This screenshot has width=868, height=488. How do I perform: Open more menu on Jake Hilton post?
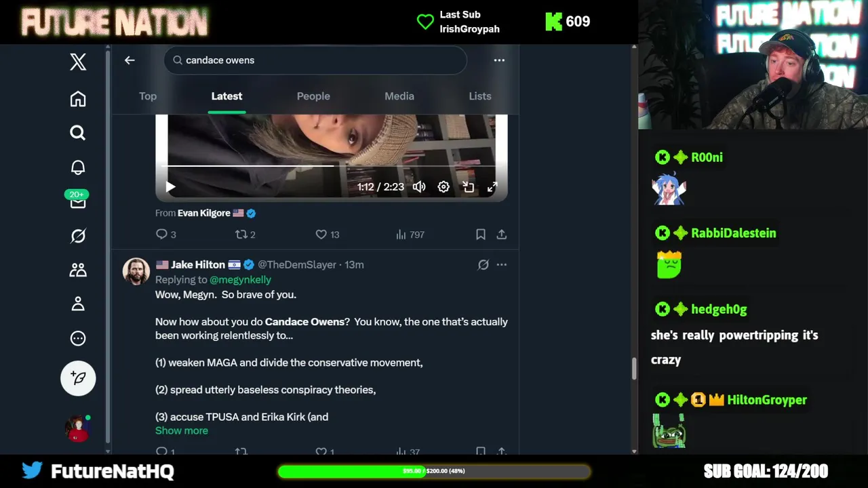coord(501,265)
